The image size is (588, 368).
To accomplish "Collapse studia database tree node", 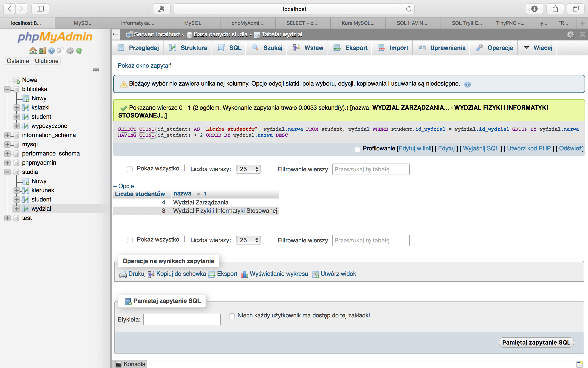I will point(7,172).
